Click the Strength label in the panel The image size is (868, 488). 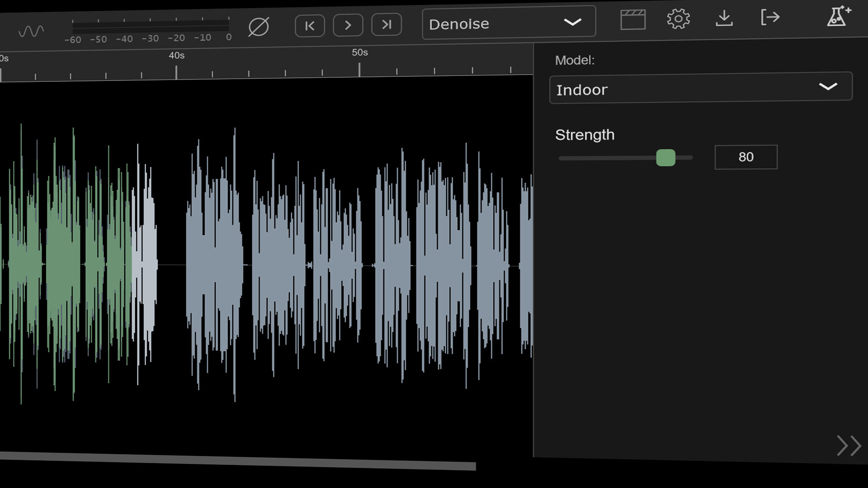585,135
